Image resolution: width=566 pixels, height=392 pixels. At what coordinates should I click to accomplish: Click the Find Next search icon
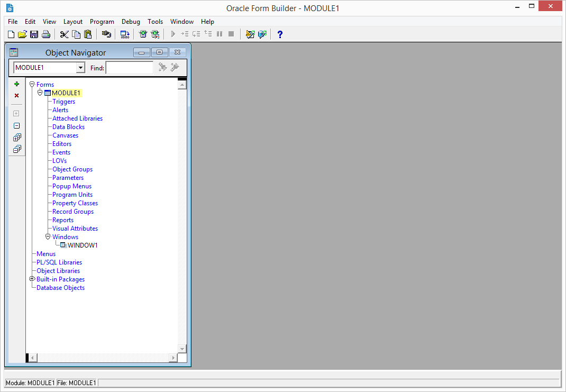pyautogui.click(x=163, y=68)
